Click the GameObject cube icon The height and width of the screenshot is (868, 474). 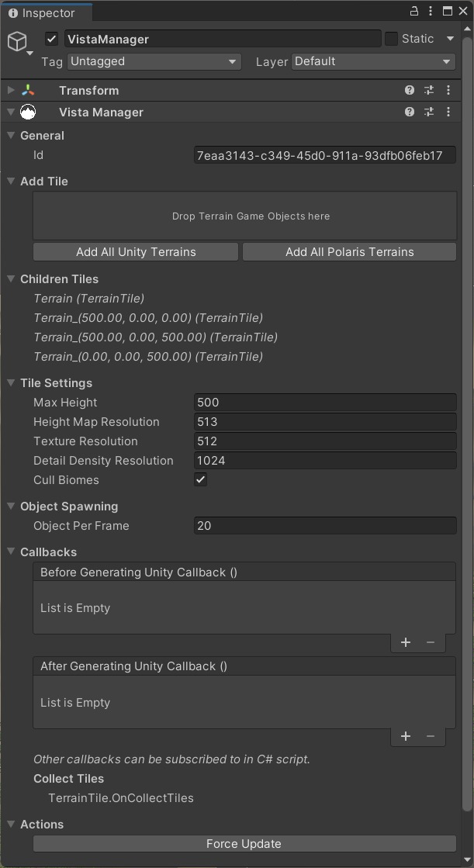pos(17,42)
